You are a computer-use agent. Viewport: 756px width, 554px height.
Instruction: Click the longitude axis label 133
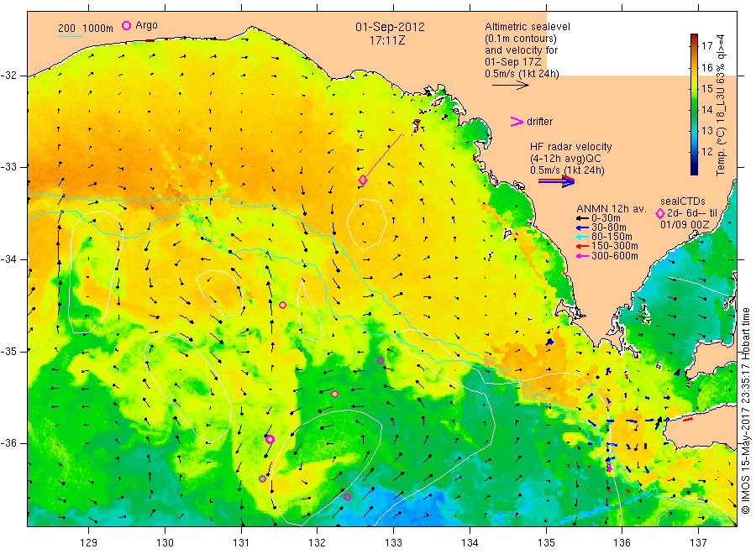[393, 543]
